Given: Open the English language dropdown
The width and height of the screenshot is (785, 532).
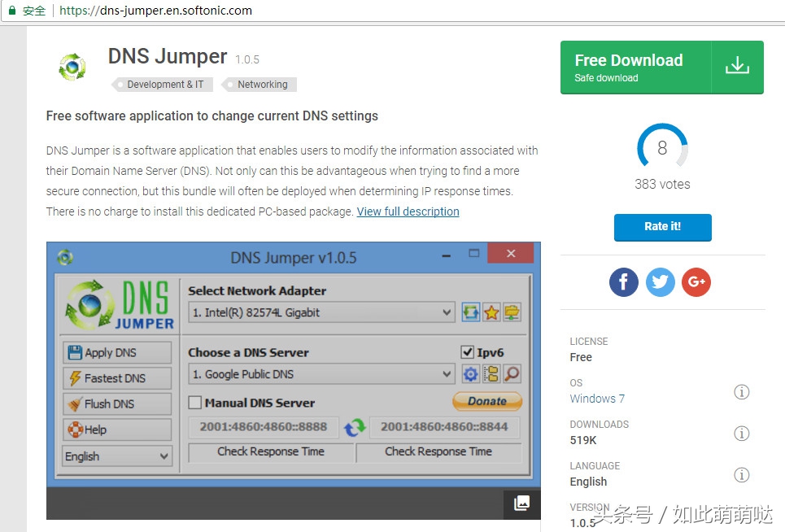Looking at the screenshot, I should (117, 456).
